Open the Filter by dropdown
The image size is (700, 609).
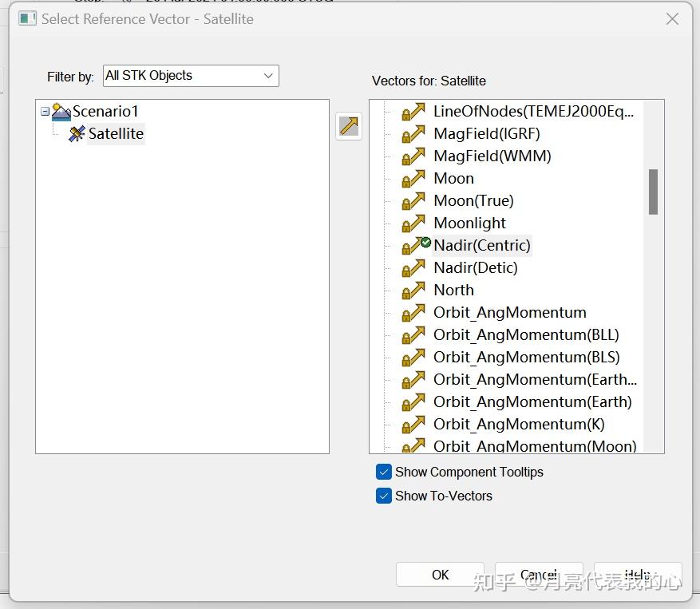tap(191, 76)
